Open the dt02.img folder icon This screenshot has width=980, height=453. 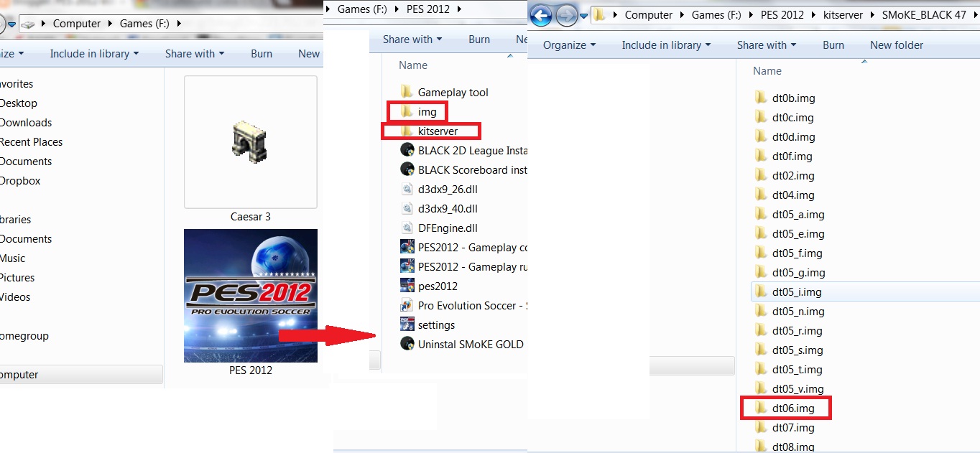point(762,175)
